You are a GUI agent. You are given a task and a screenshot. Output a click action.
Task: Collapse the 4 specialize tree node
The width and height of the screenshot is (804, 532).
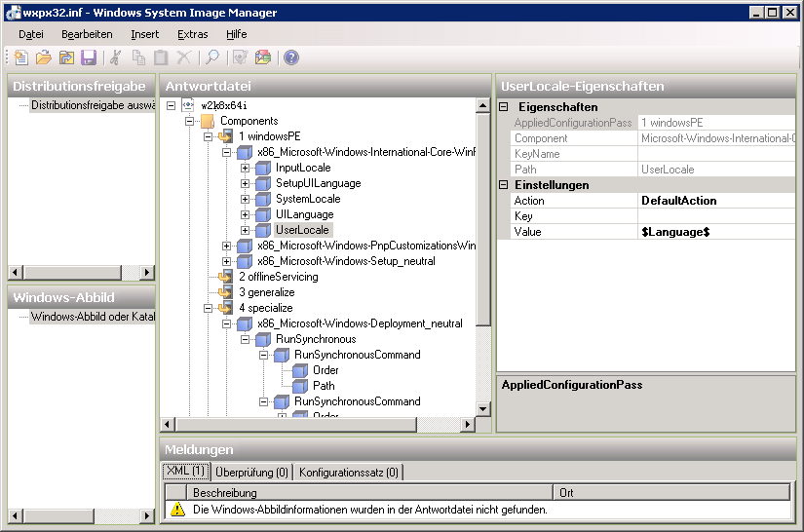(x=208, y=308)
